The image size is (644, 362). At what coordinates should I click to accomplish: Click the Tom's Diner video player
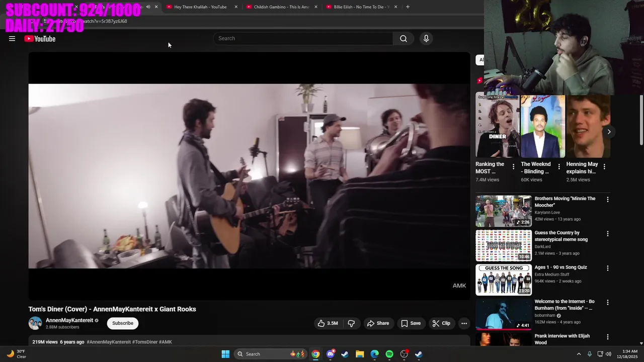[249, 176]
